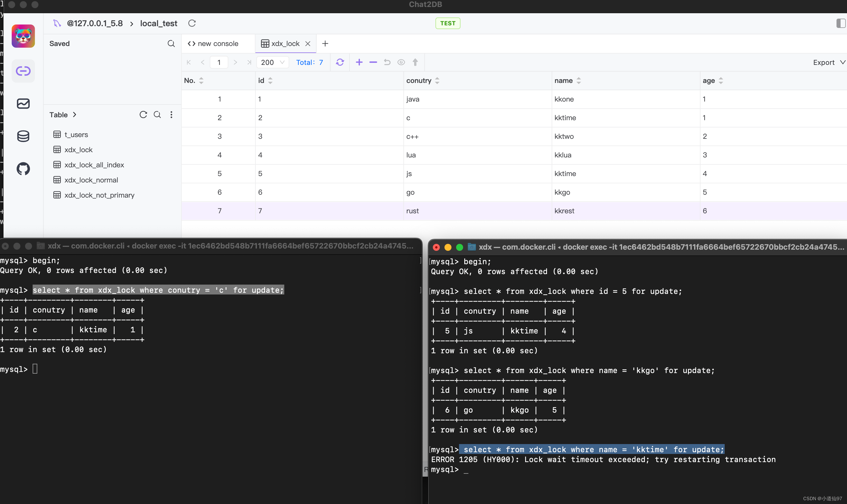Refresh the local_test database connection
The width and height of the screenshot is (847, 504).
[x=192, y=23]
